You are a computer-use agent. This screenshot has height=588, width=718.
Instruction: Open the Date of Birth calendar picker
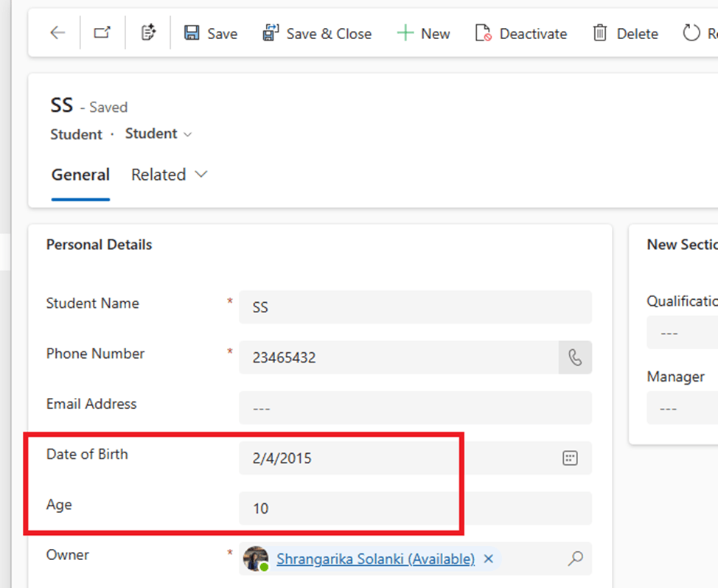pos(569,458)
